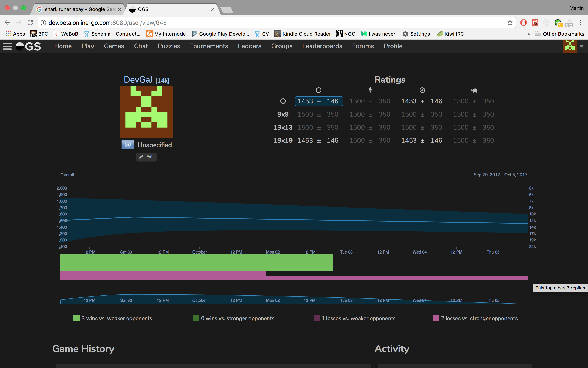Open the Chrome three-dot menu
Viewport: 588px width, 368px height.
click(x=581, y=23)
